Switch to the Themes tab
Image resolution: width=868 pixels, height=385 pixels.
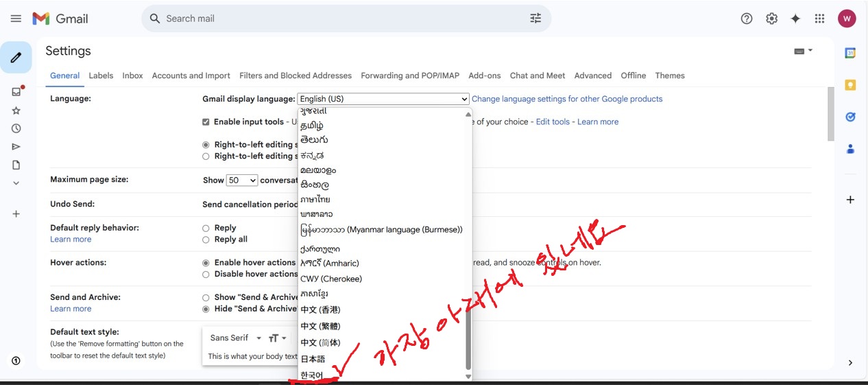pyautogui.click(x=670, y=75)
